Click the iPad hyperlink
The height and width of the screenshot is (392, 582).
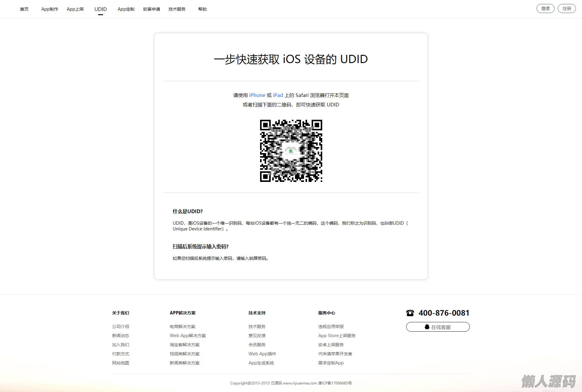278,95
